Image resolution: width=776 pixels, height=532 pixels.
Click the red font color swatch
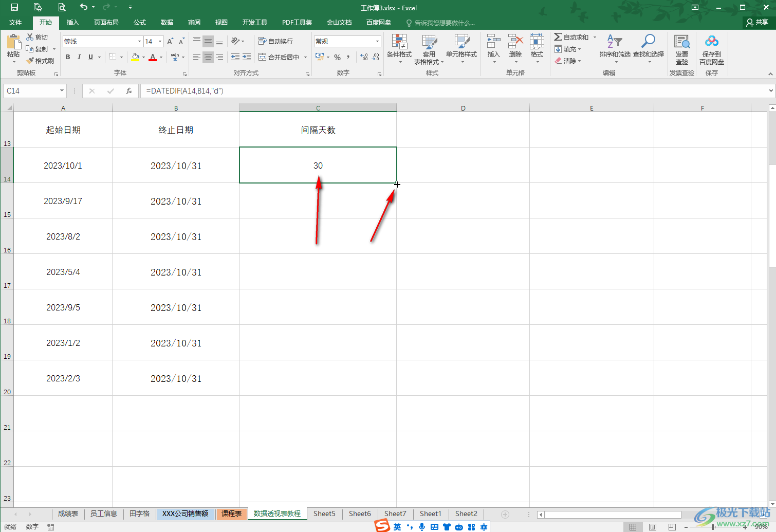153,57
